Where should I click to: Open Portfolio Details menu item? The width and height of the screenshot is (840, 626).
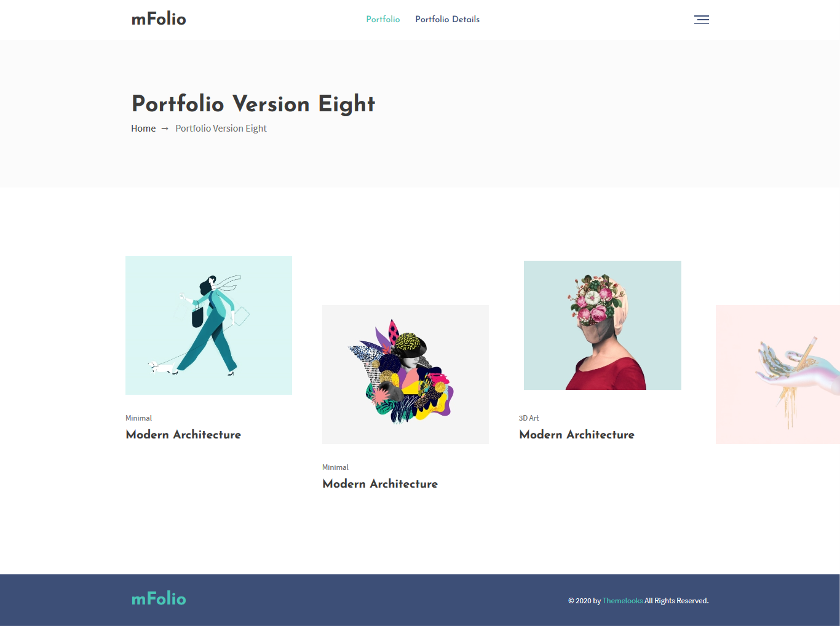pyautogui.click(x=447, y=20)
